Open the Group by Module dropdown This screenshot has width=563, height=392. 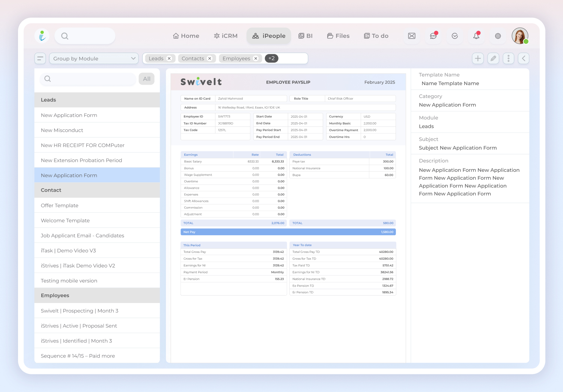[94, 59]
